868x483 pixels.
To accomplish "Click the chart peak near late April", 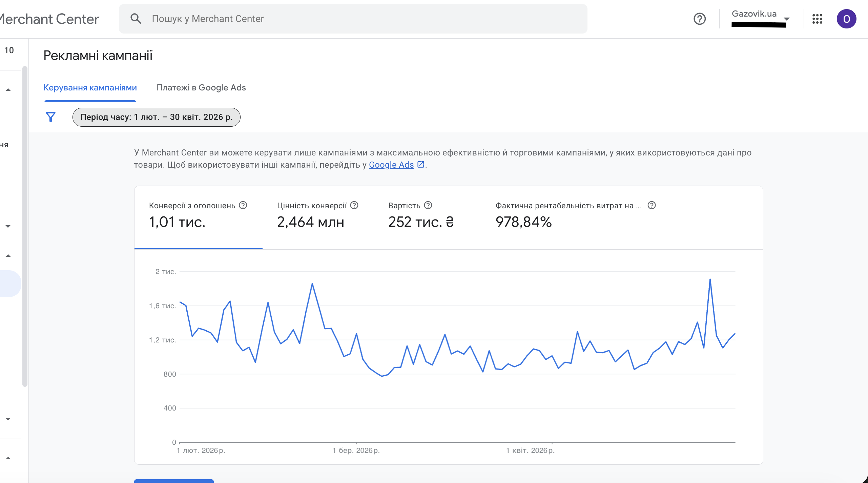I will pyautogui.click(x=710, y=279).
